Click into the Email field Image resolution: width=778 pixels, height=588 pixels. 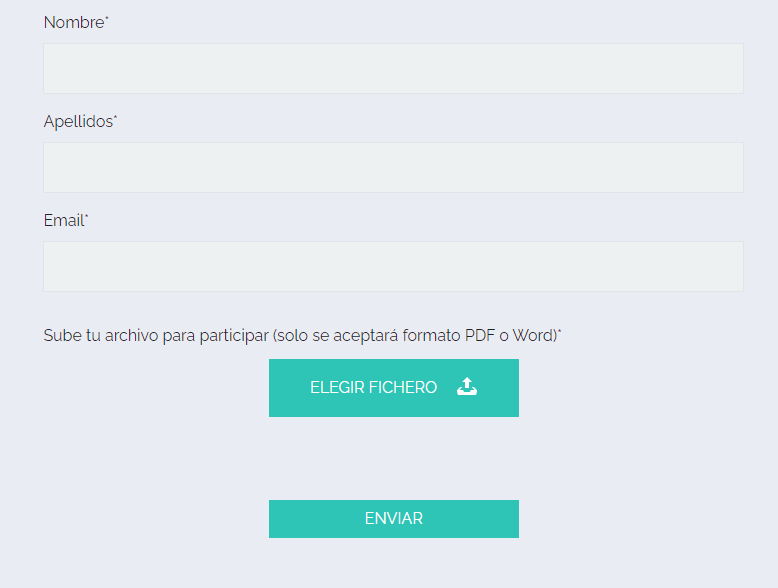click(393, 266)
